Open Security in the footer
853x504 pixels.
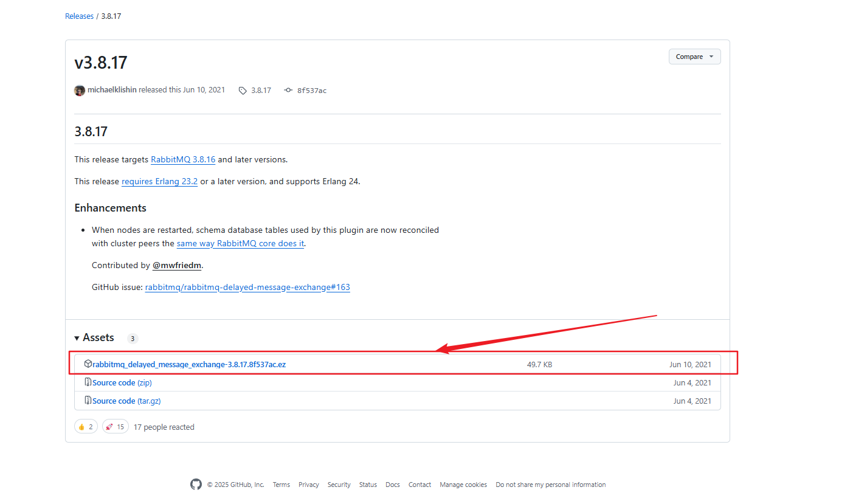point(339,485)
